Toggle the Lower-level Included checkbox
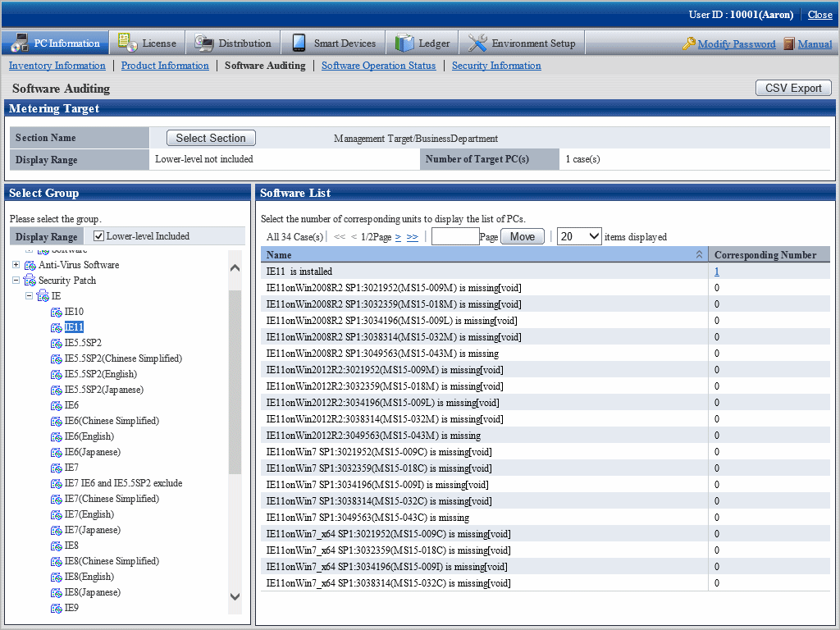 [98, 235]
